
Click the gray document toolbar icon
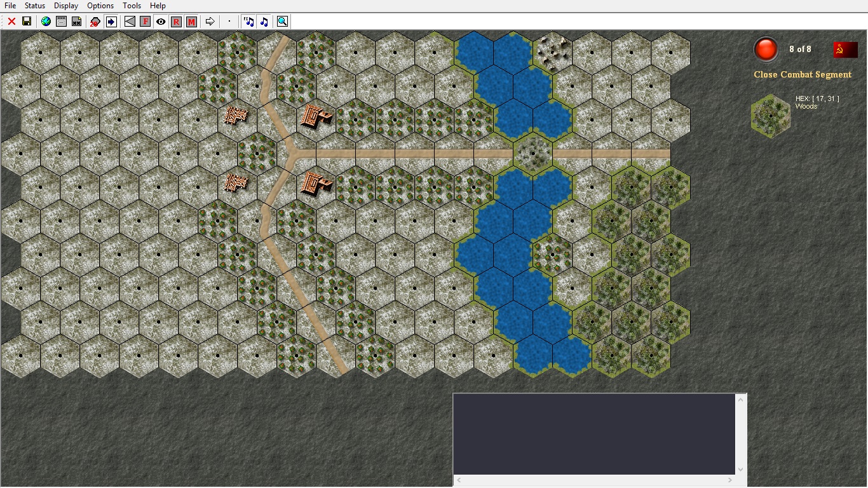[x=76, y=22]
